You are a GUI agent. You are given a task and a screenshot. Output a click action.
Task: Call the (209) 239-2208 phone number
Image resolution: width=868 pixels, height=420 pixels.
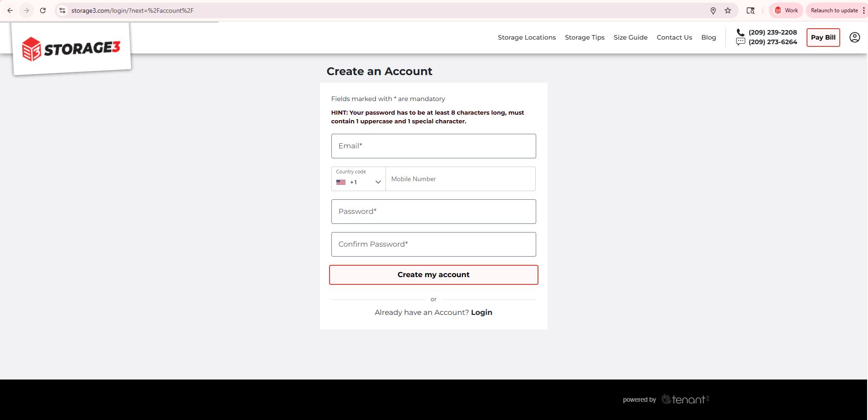(772, 32)
